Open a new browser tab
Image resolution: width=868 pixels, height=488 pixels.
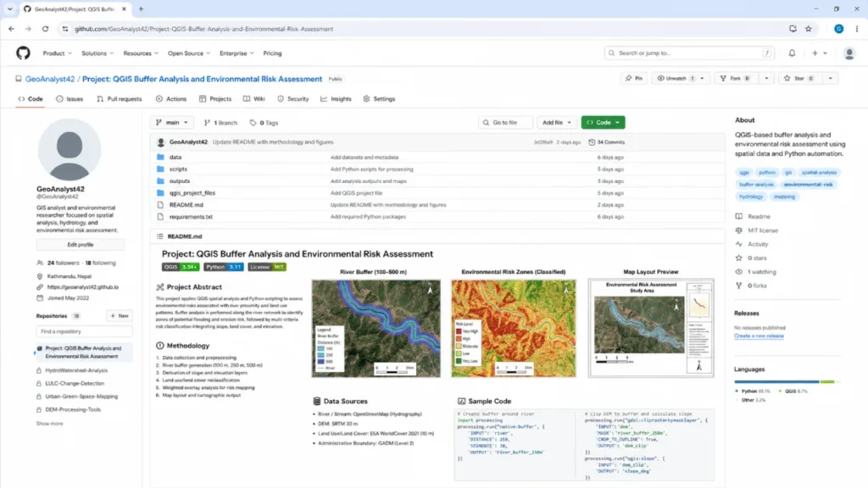[142, 8]
